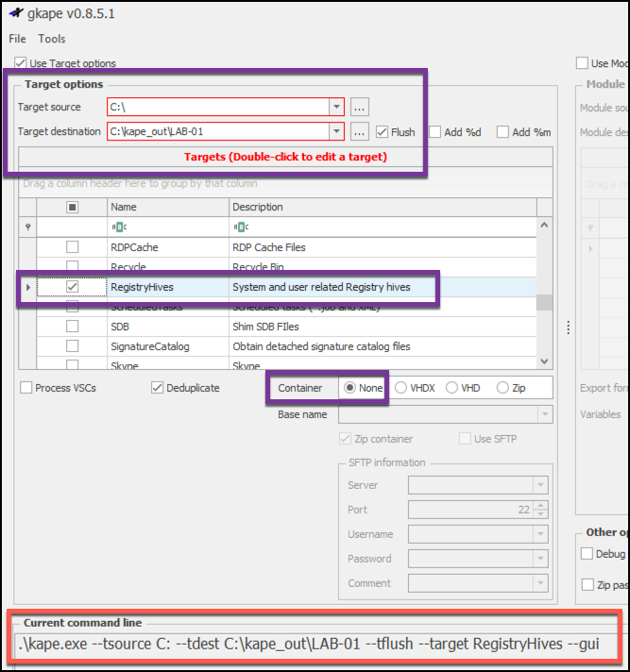Expand the Target source dropdown arrow

[x=336, y=107]
